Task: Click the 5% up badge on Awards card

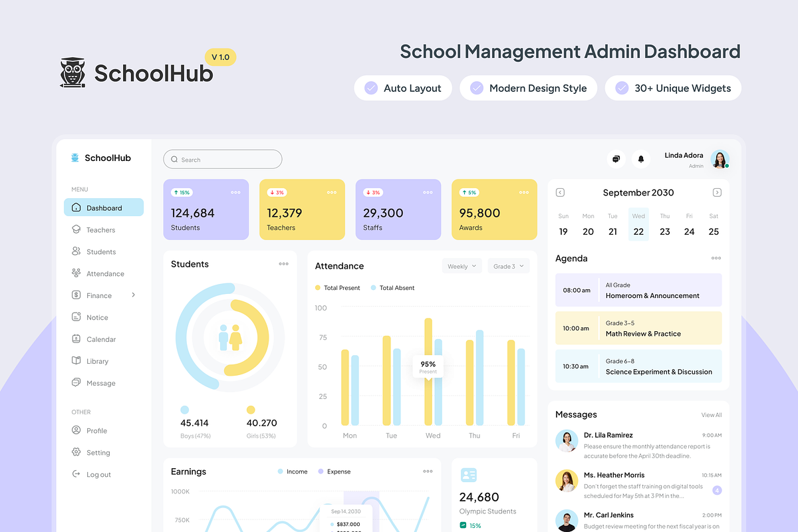Action: click(469, 192)
